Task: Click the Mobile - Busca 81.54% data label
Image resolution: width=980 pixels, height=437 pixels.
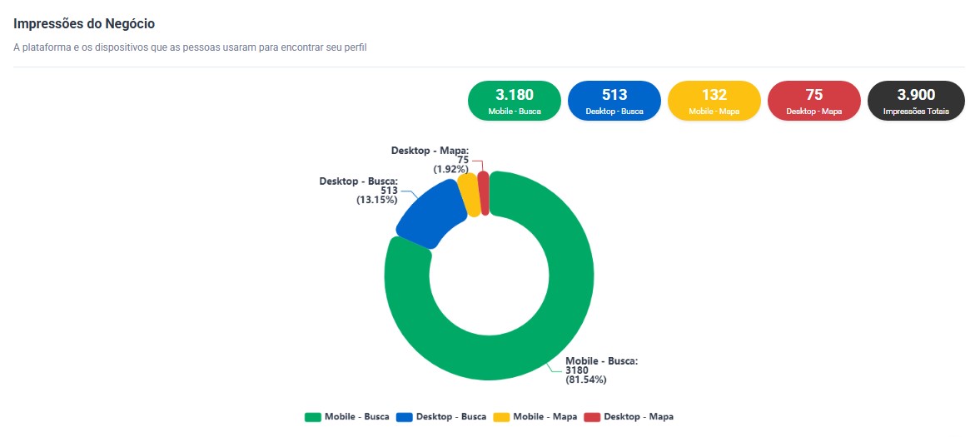Action: click(601, 370)
